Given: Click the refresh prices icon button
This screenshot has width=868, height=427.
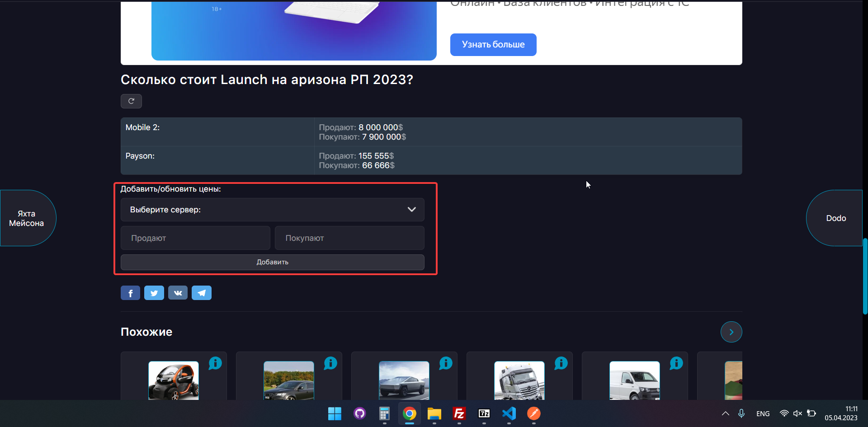Looking at the screenshot, I should [131, 101].
